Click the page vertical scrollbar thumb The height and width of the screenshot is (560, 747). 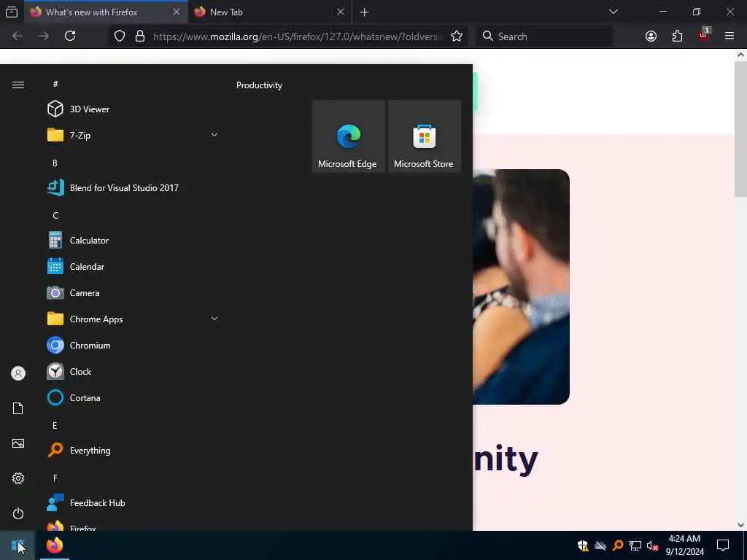point(740,128)
